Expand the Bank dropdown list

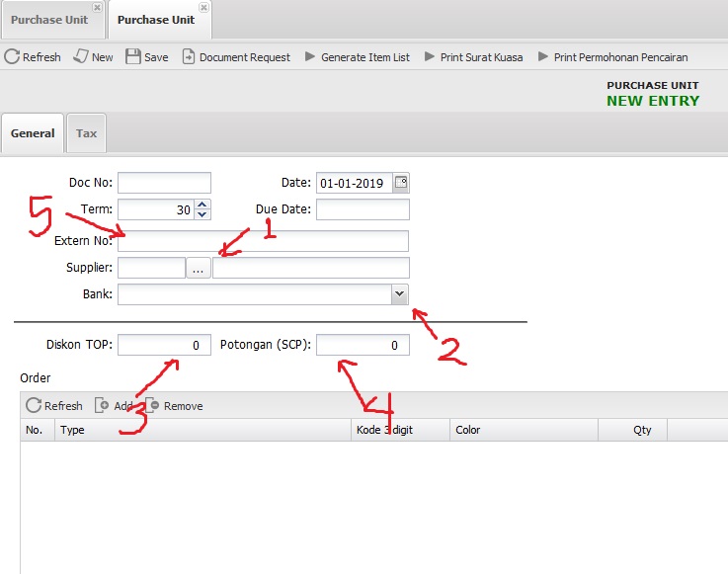point(399,294)
